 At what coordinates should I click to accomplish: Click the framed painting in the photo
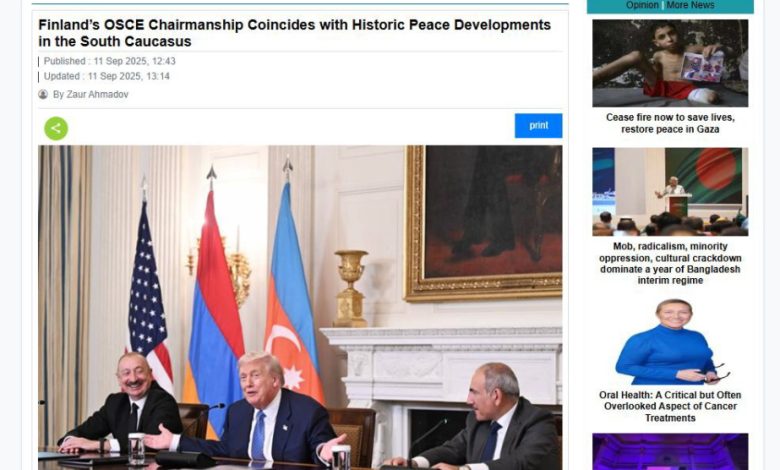484,223
